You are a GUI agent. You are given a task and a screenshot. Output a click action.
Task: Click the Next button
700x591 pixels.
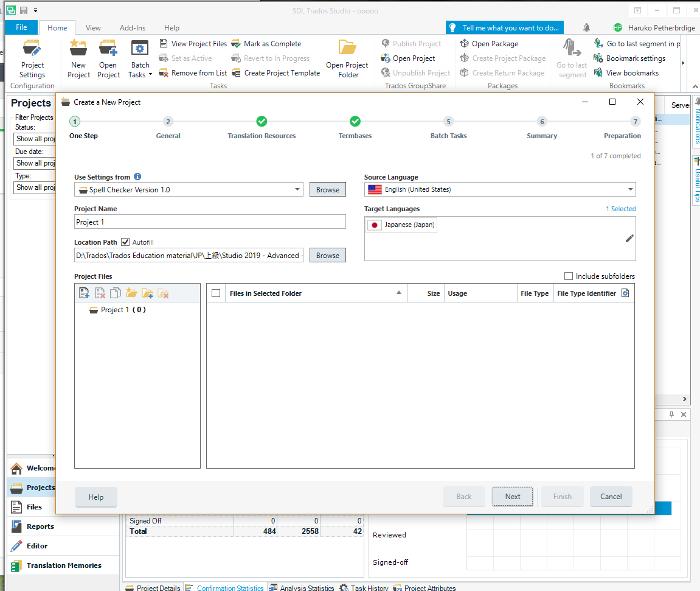513,497
